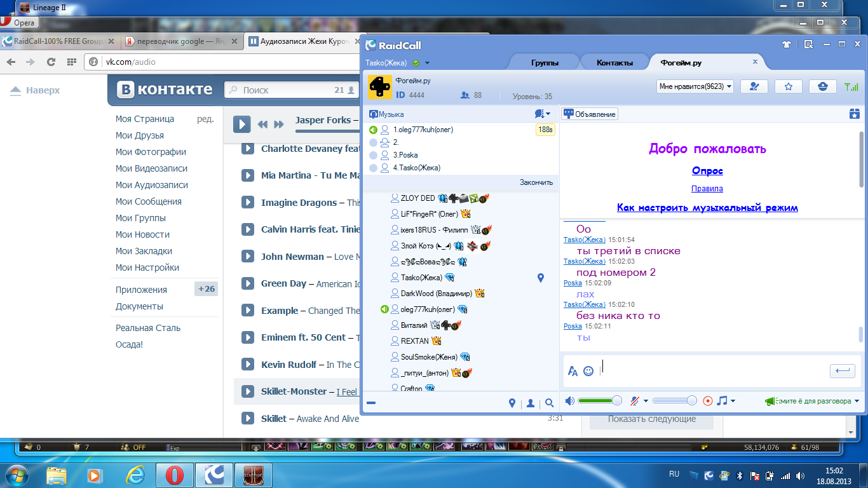Open the Tasko(Жека) online status dropdown
Screen dimensions: 868x488
point(428,63)
